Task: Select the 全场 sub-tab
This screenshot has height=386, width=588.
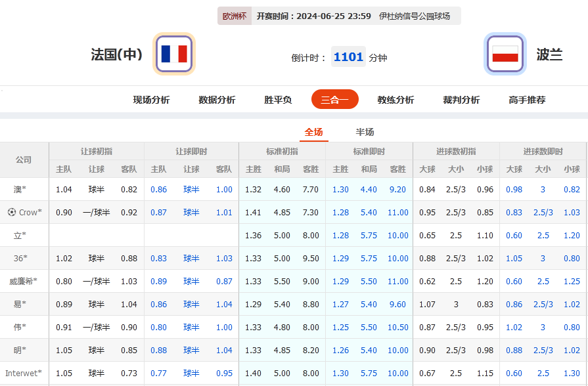Action: click(314, 132)
